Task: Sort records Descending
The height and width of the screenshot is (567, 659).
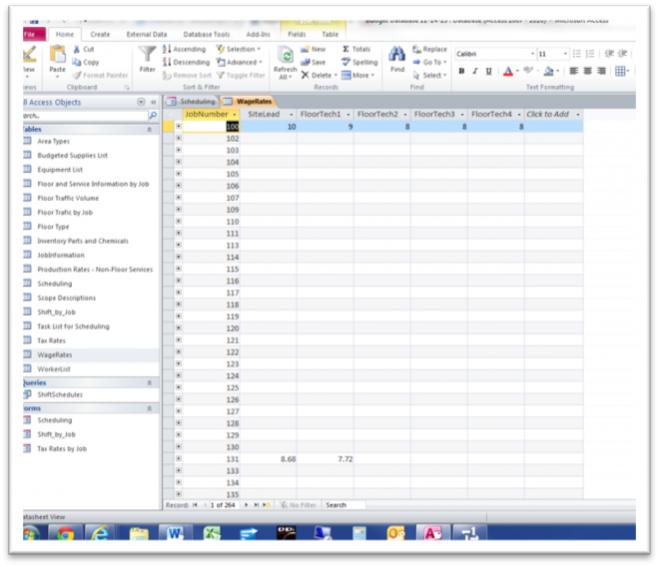Action: (x=186, y=62)
